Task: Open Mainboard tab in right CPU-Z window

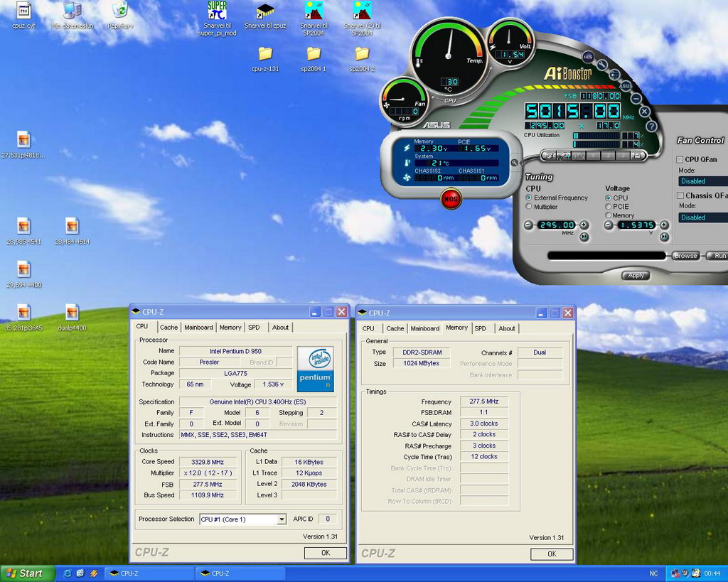Action: [425, 328]
